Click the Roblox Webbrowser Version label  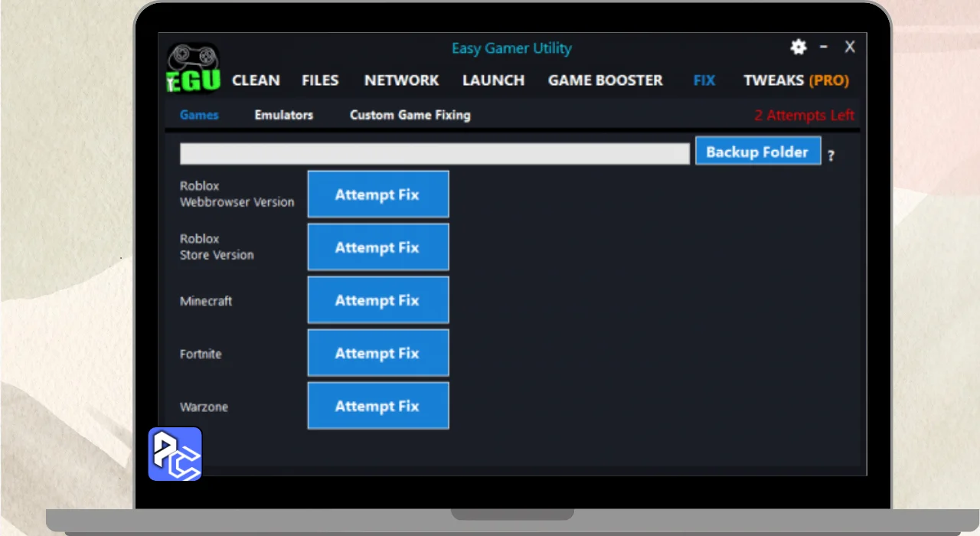point(237,194)
